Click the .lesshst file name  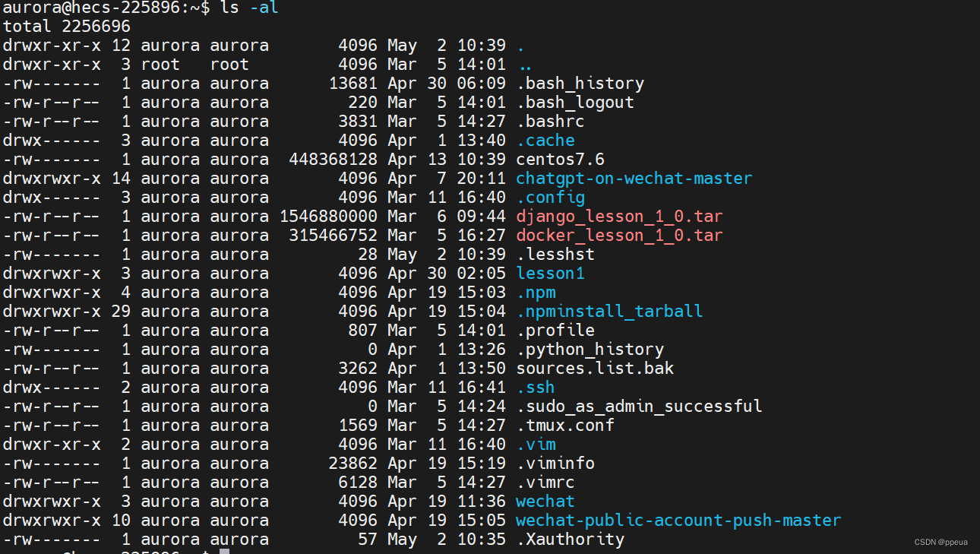[555, 255]
